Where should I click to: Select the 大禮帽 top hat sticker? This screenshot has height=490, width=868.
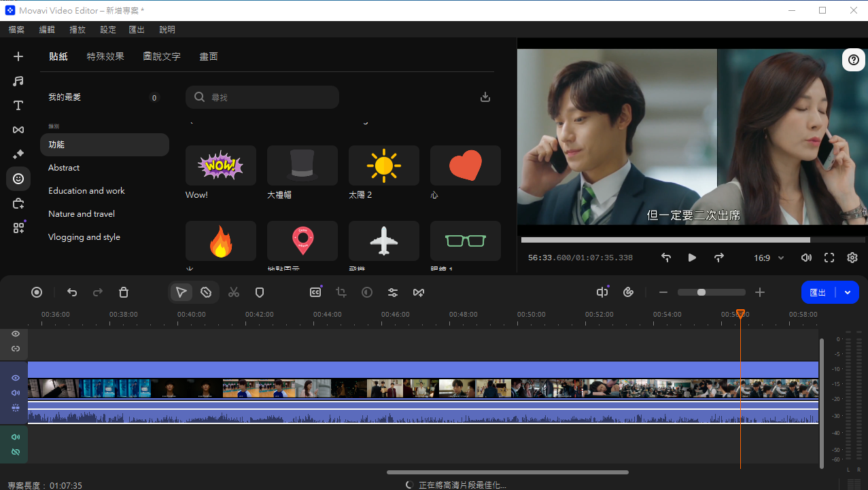coord(302,165)
